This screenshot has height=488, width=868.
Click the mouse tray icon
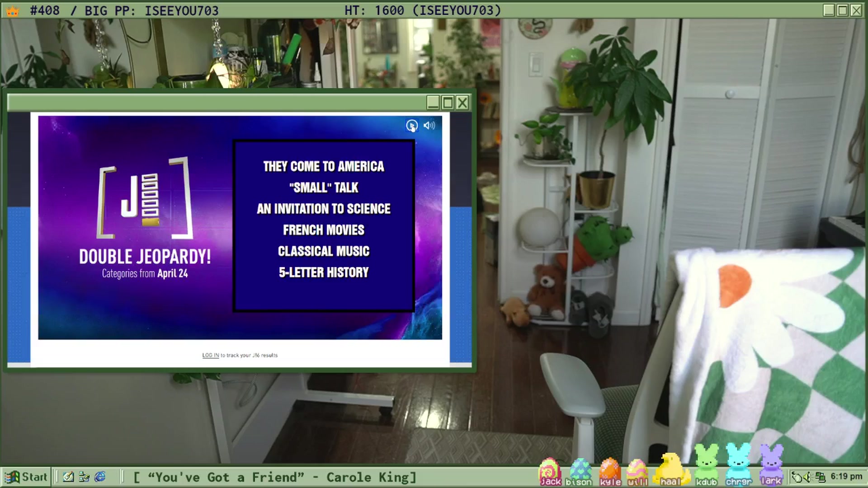click(798, 477)
